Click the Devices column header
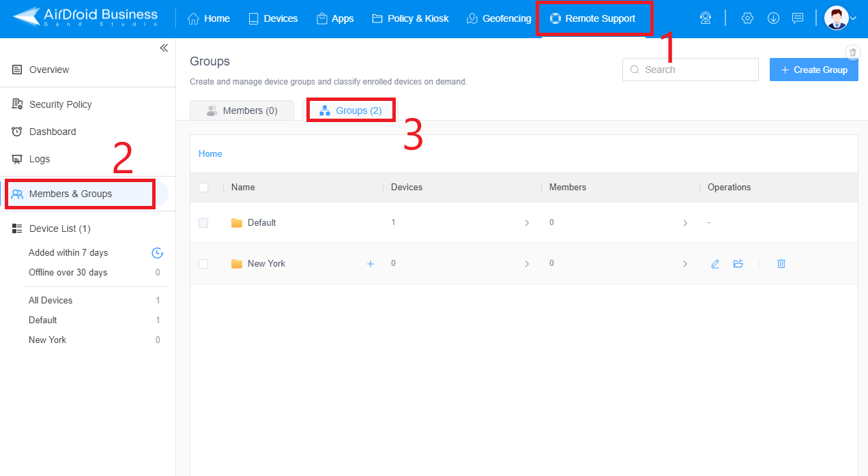868x476 pixels. [x=407, y=188]
